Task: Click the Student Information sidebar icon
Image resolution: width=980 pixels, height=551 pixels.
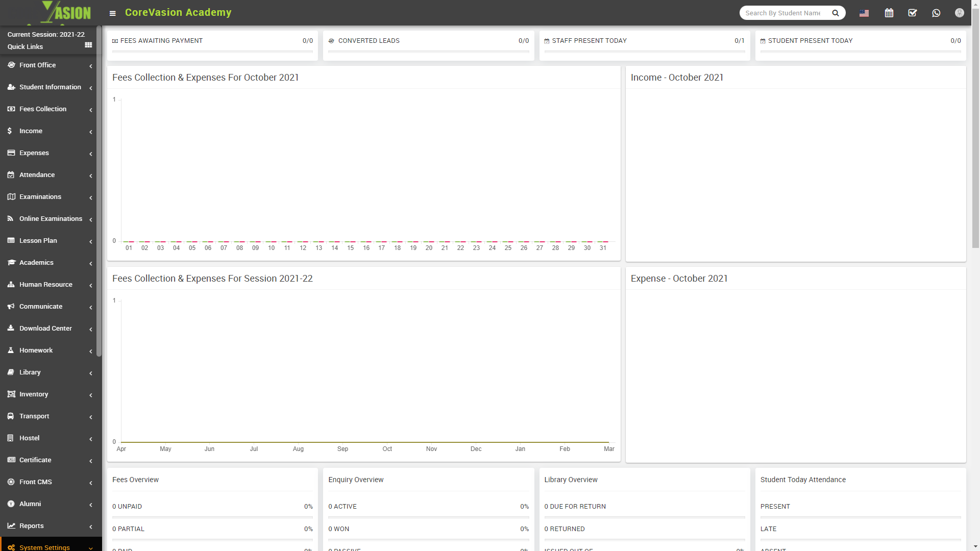Action: tap(11, 87)
